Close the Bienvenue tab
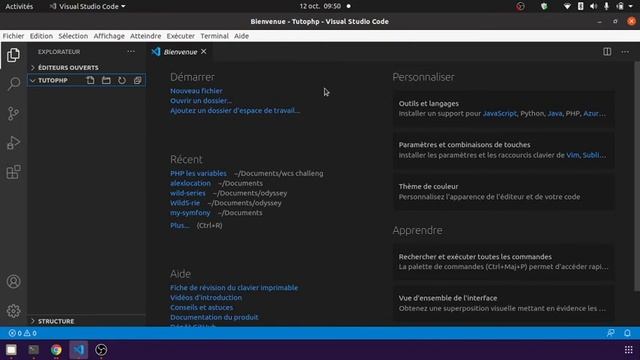Image resolution: width=640 pixels, height=360 pixels. coord(204,52)
